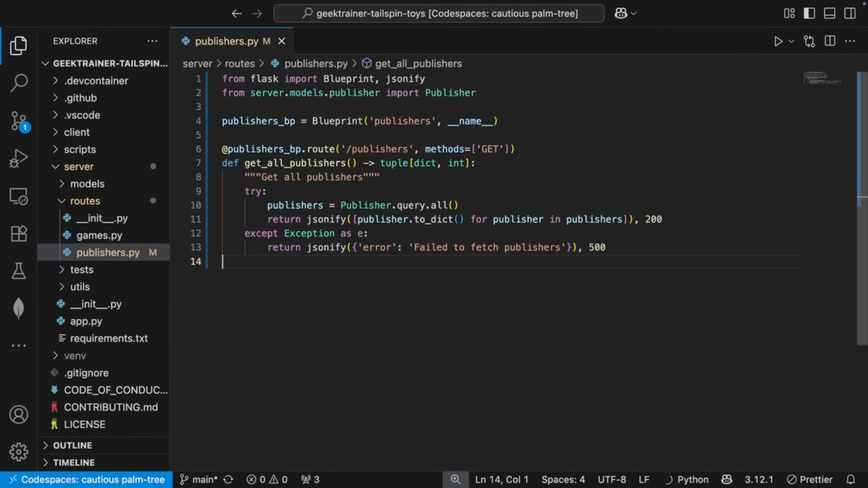868x488 pixels.
Task: Select the publishers.py editor tab
Action: 226,41
